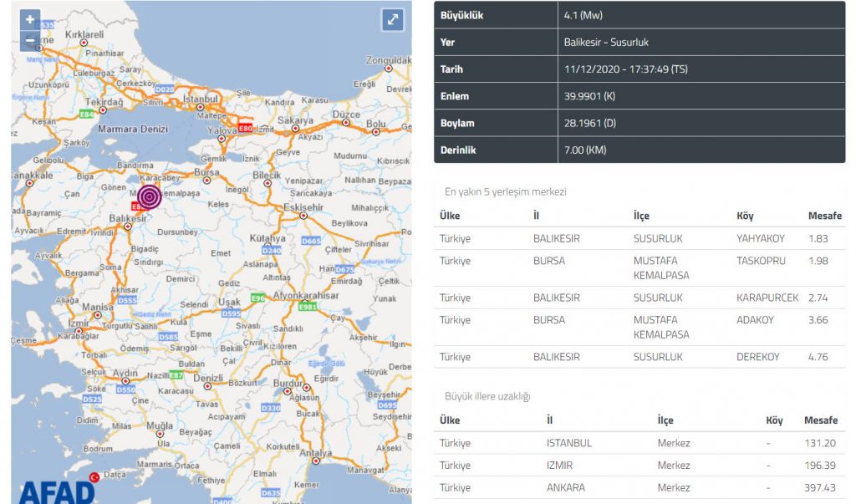Click Köy header in nearest settlements table
856x504 pixels.
(x=745, y=216)
